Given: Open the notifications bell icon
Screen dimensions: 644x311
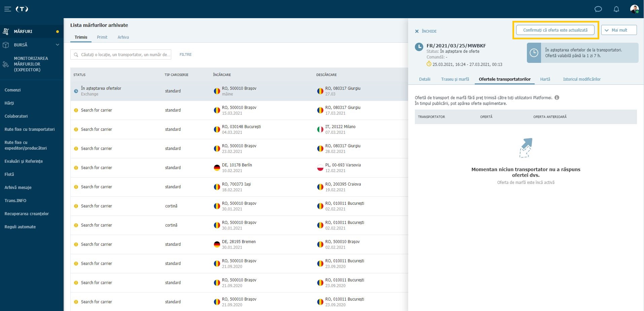Looking at the screenshot, I should (x=616, y=9).
